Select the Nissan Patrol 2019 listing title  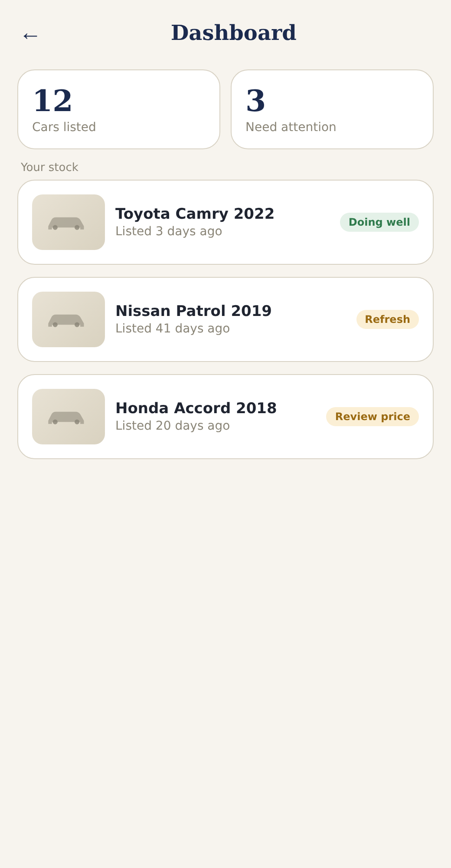click(x=193, y=311)
